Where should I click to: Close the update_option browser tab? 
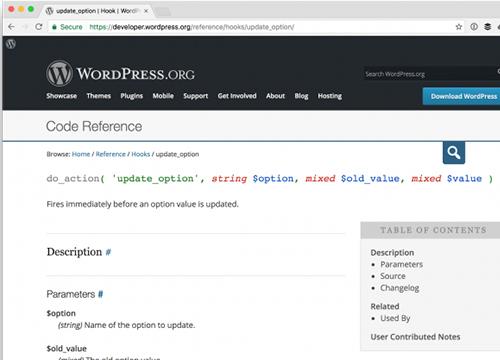pos(146,11)
